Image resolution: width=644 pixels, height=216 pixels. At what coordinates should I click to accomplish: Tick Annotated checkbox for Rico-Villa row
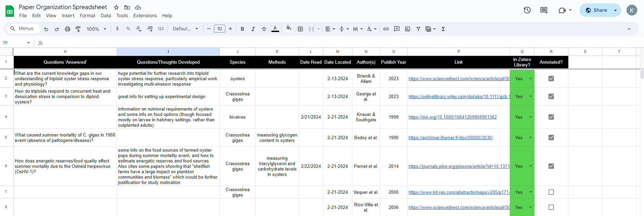[x=551, y=207]
